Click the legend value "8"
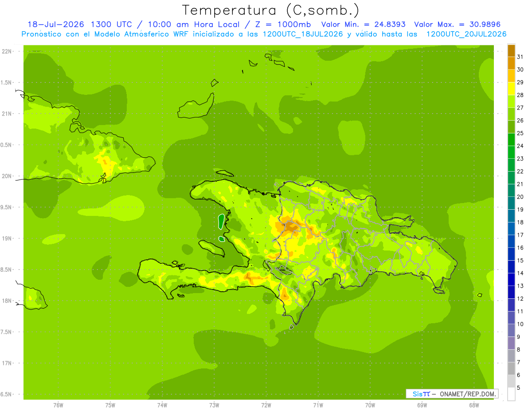This screenshot has height=411, width=532. (x=519, y=350)
